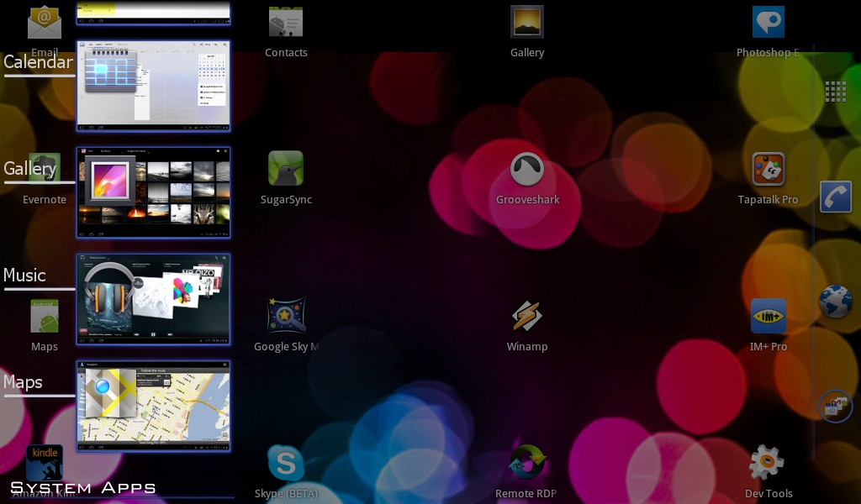This screenshot has width=861, height=504.
Task: Switch to the Gallery recent app thumbnail
Action: pyautogui.click(x=153, y=192)
